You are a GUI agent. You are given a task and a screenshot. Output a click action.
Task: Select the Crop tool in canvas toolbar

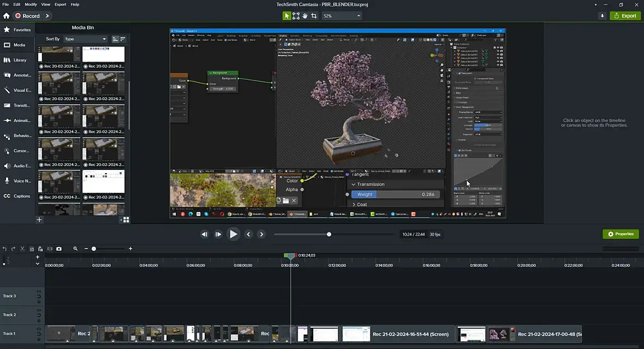[x=314, y=16]
